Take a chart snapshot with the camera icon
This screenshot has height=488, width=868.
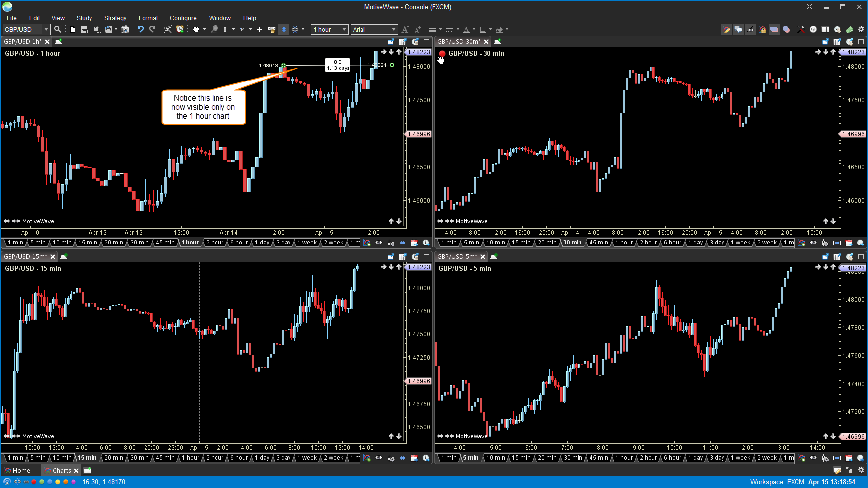[125, 29]
